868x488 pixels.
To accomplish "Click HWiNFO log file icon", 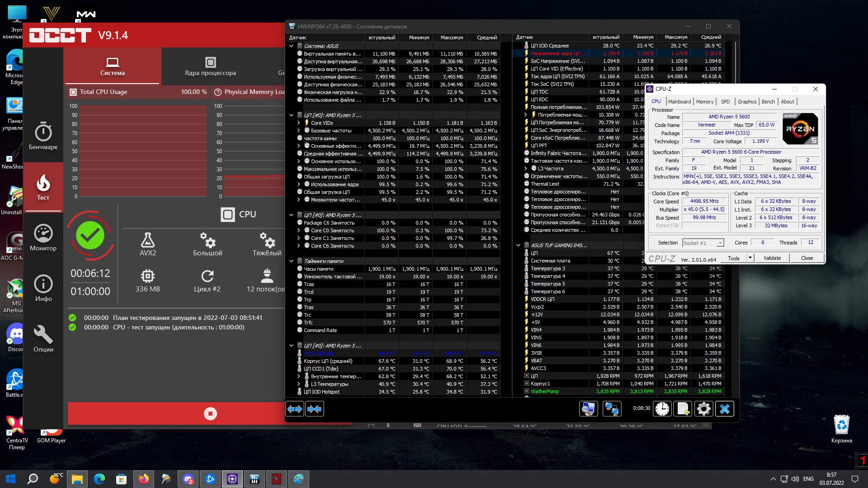I will [683, 409].
